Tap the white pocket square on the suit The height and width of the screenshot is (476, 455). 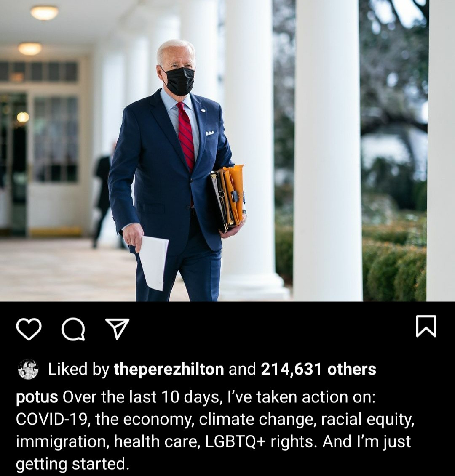pyautogui.click(x=210, y=133)
